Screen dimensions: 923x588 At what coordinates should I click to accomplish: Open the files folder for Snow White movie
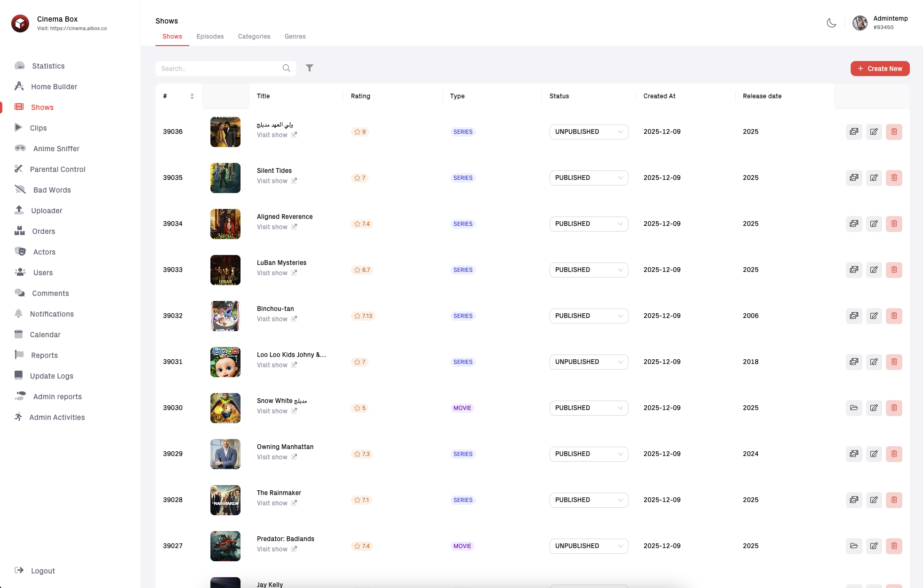pos(853,408)
